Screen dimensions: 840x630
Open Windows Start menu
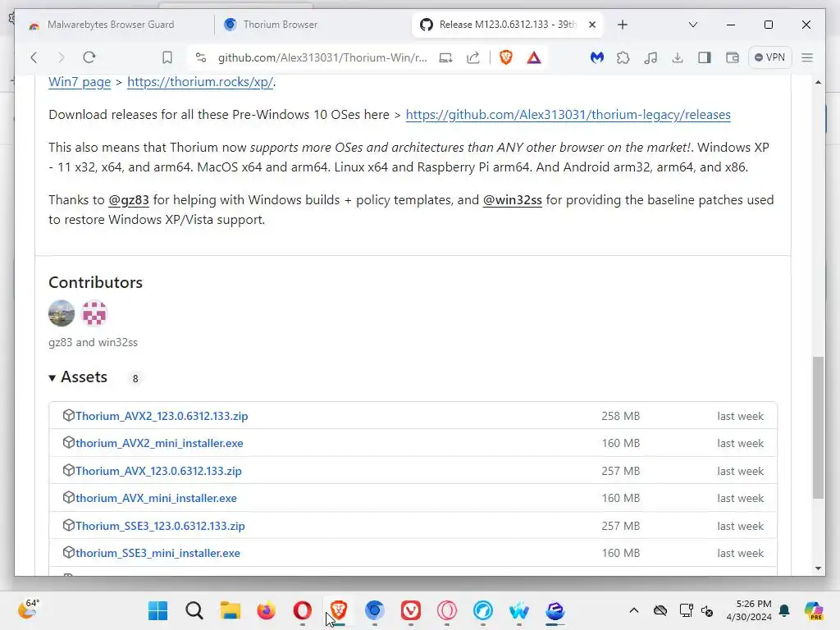point(158,610)
